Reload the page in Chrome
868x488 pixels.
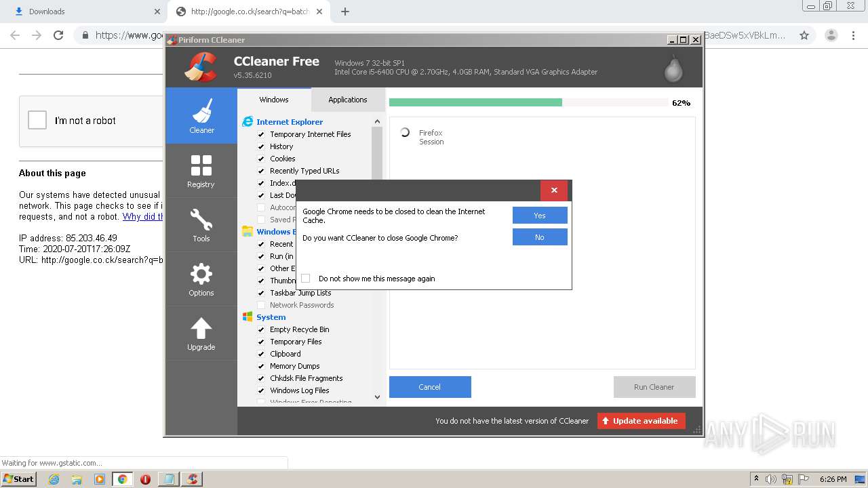click(58, 35)
